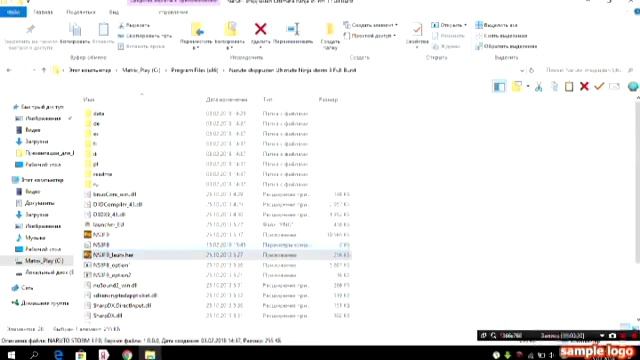
Task: Open the Файл tab
Action: (13, 12)
